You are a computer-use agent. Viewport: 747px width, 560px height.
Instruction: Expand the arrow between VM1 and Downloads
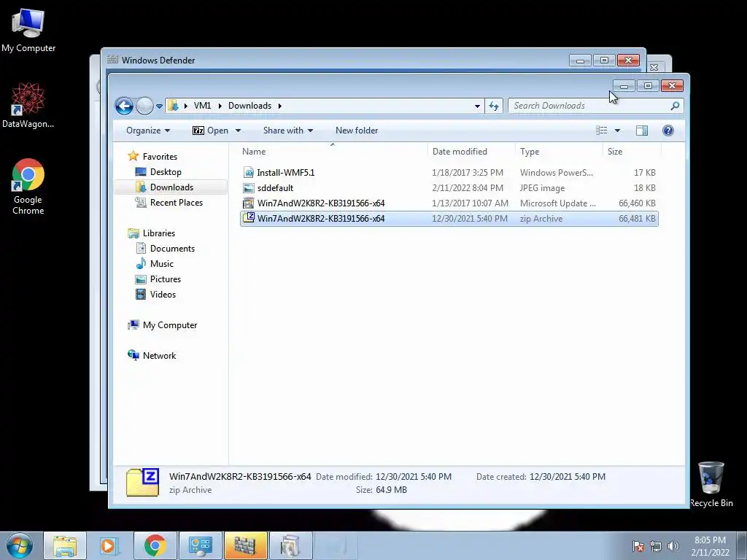tap(220, 106)
